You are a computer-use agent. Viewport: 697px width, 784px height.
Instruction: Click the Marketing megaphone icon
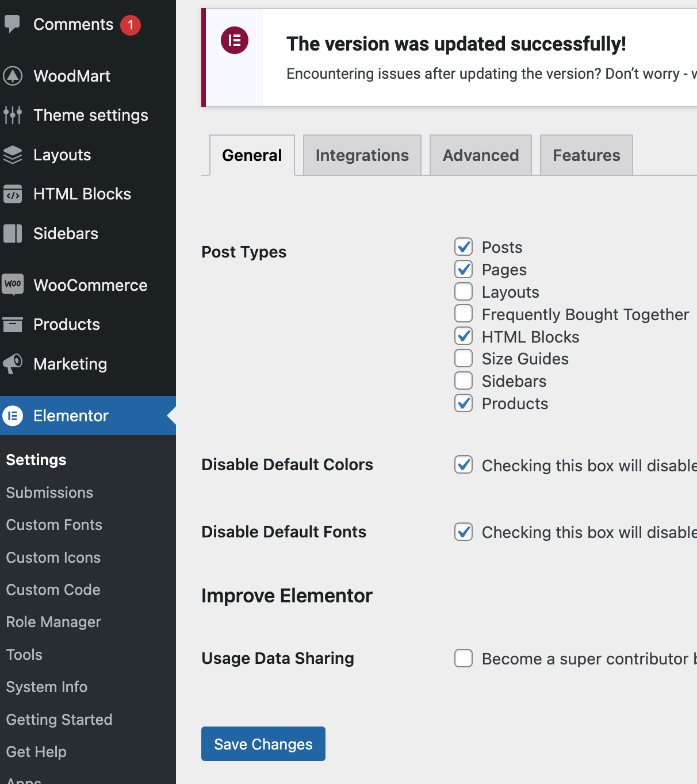coord(13,363)
